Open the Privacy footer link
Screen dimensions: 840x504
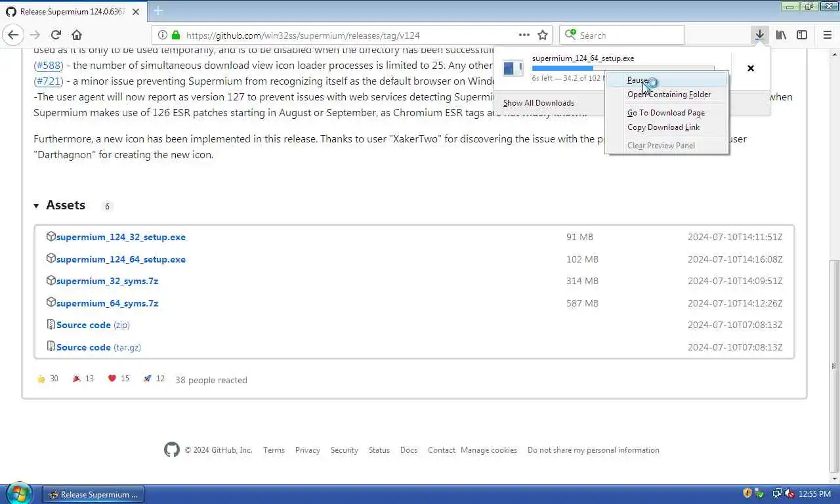[x=308, y=450]
